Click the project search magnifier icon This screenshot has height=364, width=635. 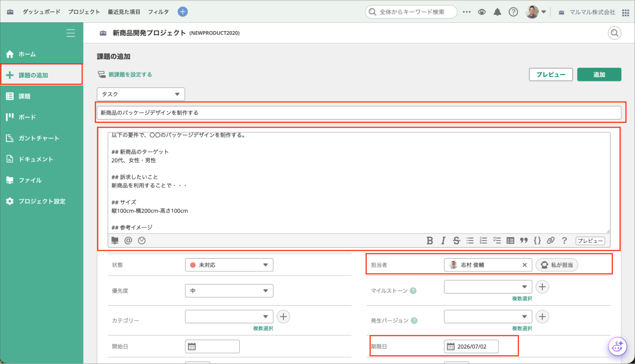(x=614, y=33)
